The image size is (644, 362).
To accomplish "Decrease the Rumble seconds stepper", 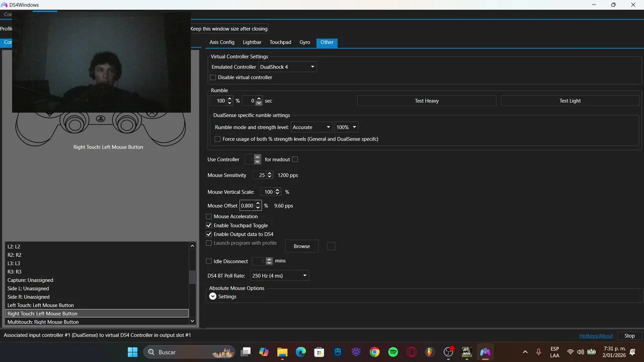I will click(x=259, y=103).
